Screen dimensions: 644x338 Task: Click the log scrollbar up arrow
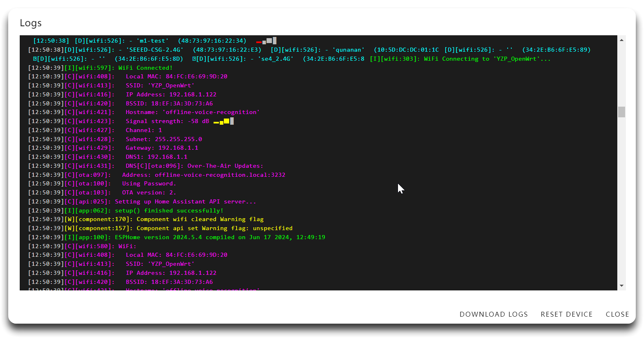621,40
